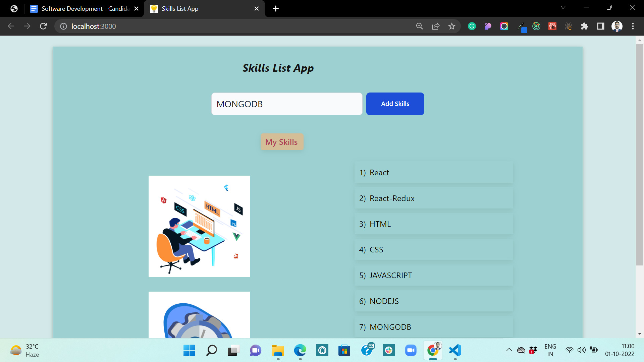Open the browser extensions puzzle menu
The height and width of the screenshot is (362, 644).
pos(585,26)
